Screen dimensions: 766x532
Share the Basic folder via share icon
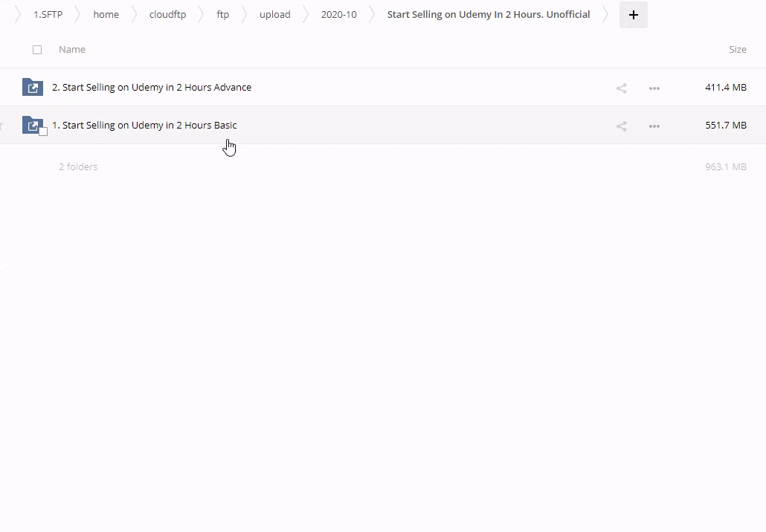pyautogui.click(x=622, y=126)
